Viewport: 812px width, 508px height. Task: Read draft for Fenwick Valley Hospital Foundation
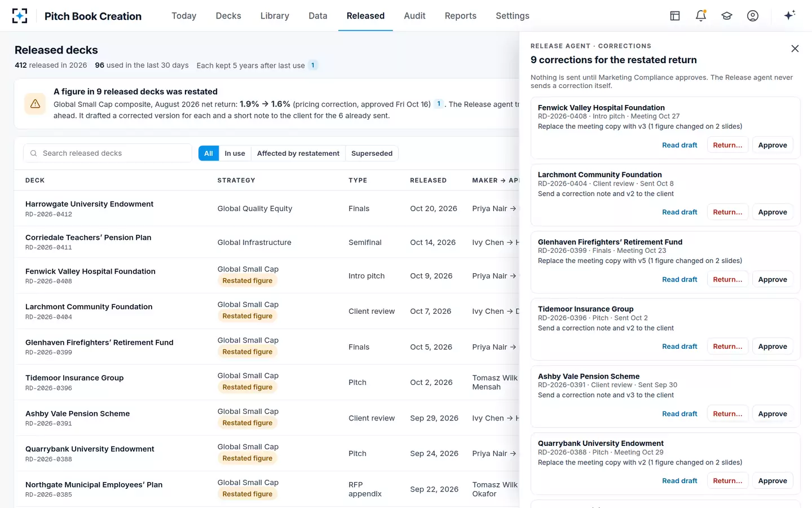click(679, 145)
